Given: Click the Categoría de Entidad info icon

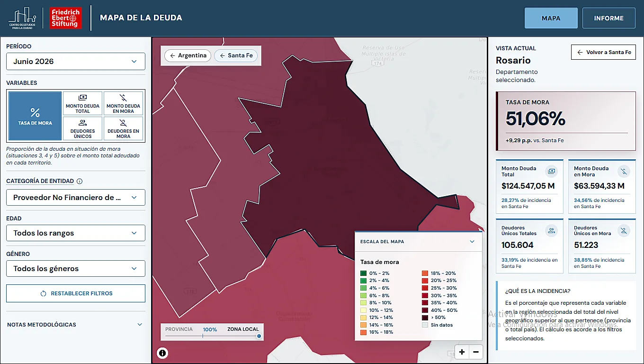Looking at the screenshot, I should click(80, 181).
